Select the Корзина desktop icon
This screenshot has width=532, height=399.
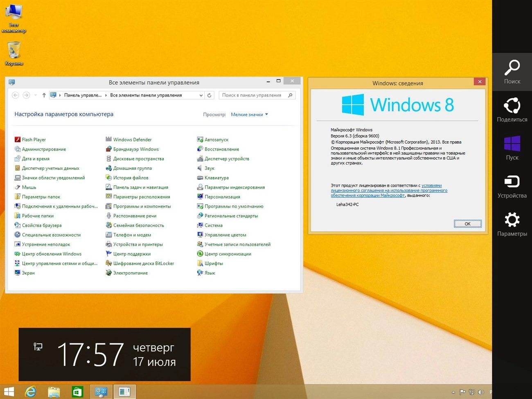[14, 53]
